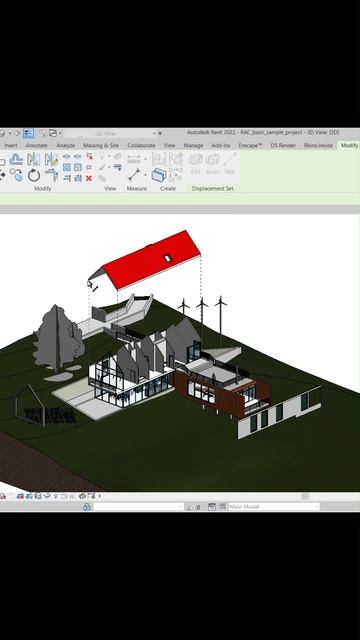The width and height of the screenshot is (360, 640).
Task: Select the Modify contextual tab
Action: tap(349, 145)
